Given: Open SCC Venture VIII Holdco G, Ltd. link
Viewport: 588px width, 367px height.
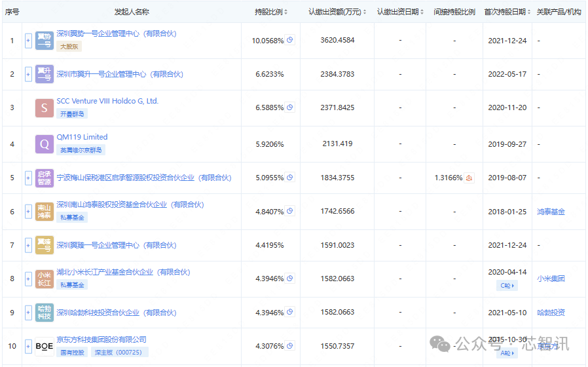Looking at the screenshot, I should (107, 101).
